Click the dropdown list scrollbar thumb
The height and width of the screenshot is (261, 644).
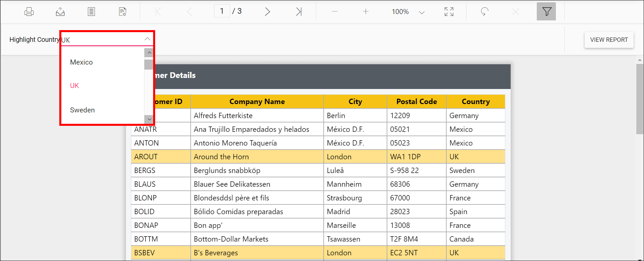click(149, 64)
